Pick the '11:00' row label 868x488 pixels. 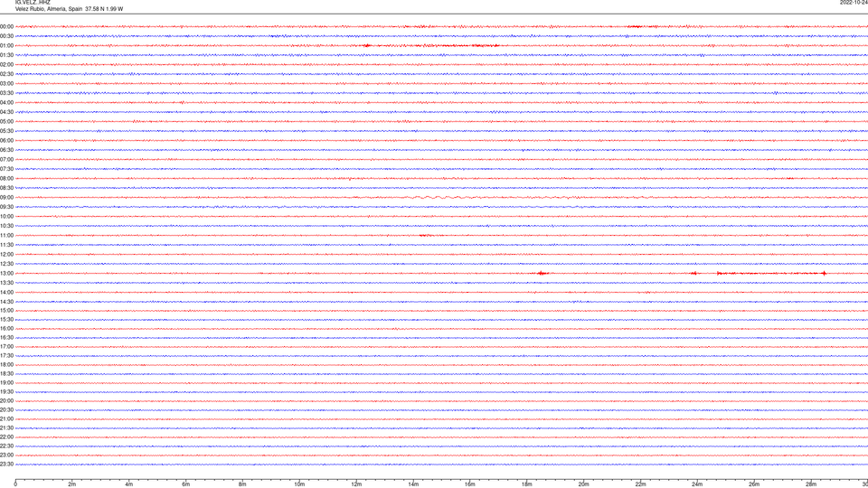6,236
